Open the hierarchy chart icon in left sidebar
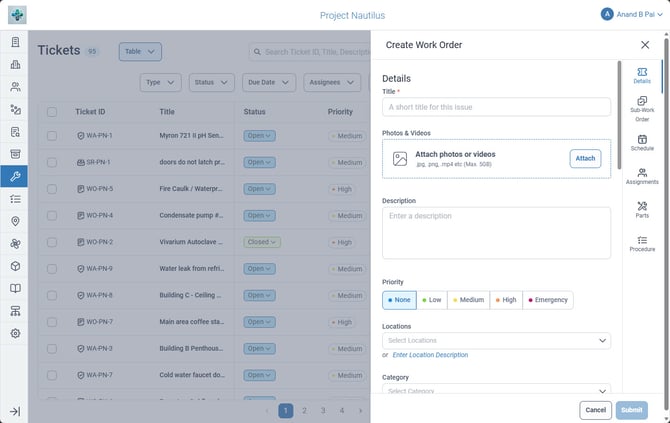Viewport: 670px width, 423px height. 15,311
